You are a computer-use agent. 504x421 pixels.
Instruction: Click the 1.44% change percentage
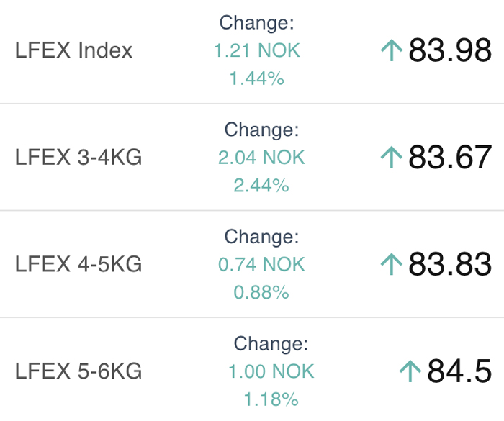tap(257, 78)
